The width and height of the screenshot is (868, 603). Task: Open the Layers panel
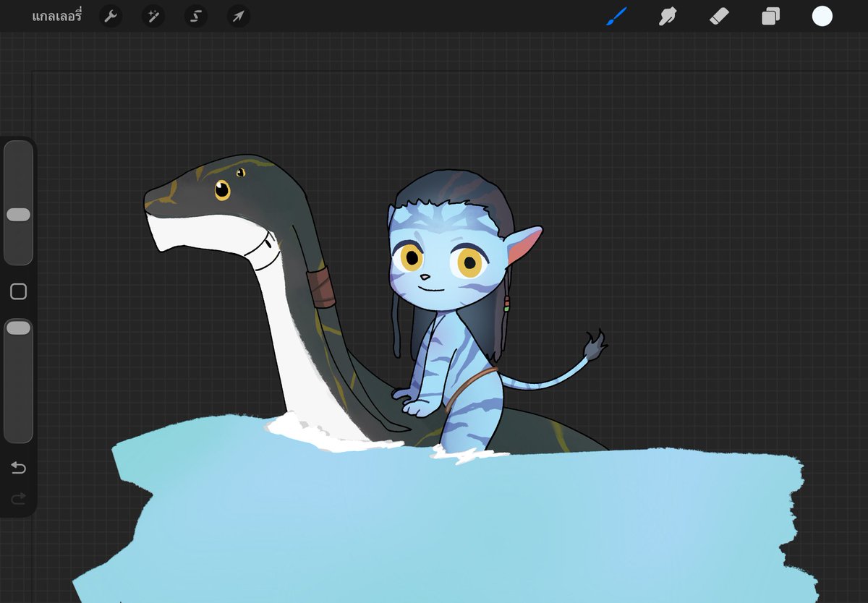[x=770, y=16]
